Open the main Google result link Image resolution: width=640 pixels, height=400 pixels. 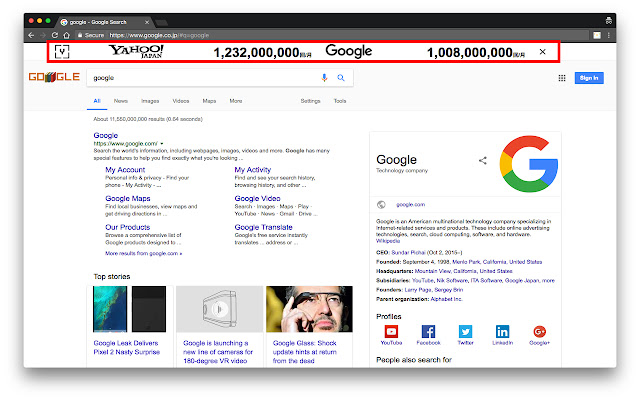(x=106, y=136)
